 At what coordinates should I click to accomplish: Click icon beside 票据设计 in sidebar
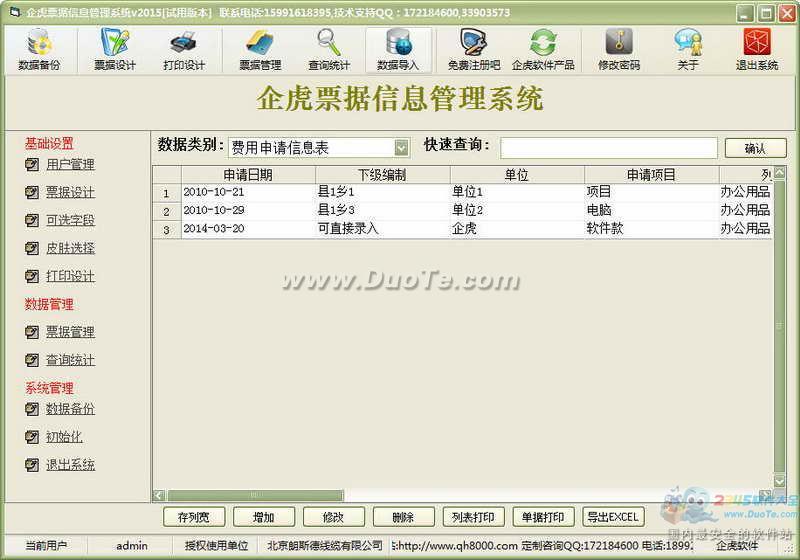coord(32,192)
